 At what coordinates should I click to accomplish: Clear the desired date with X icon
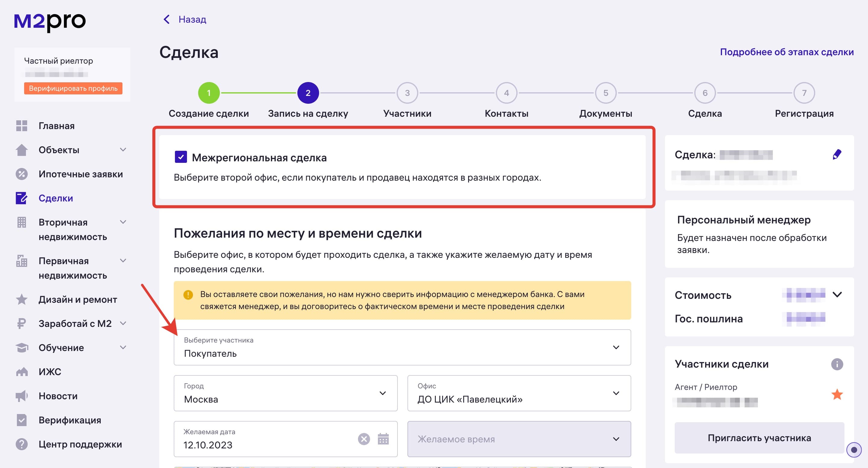364,439
